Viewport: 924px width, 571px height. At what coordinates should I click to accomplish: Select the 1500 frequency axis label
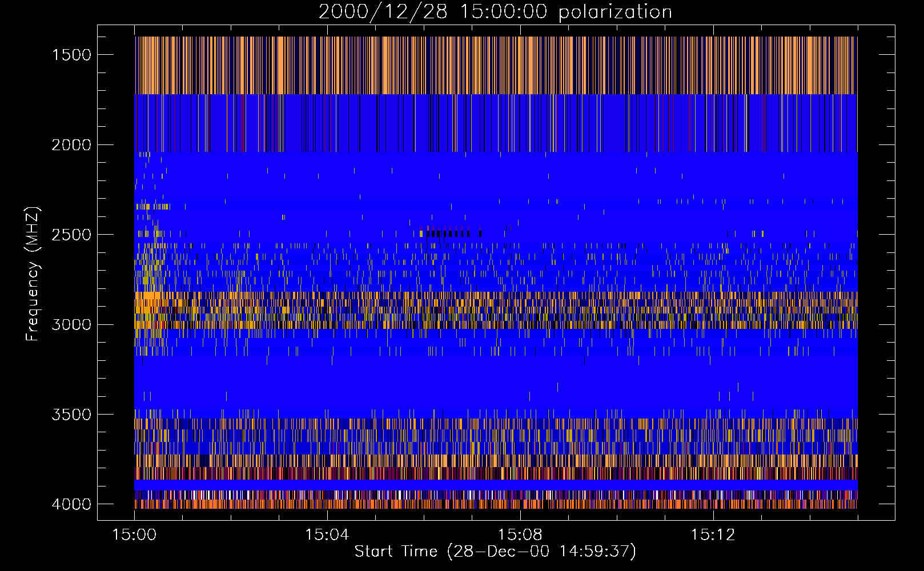coord(71,55)
